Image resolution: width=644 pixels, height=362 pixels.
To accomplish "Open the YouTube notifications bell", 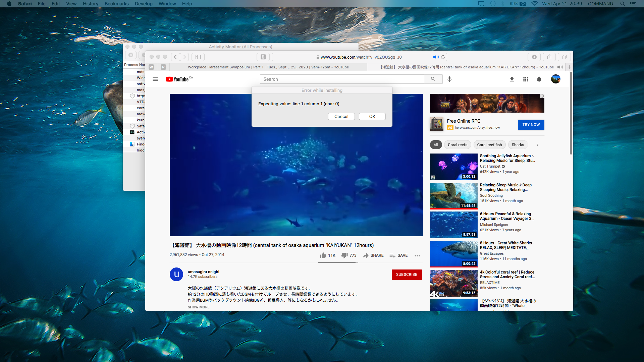I will [x=539, y=79].
